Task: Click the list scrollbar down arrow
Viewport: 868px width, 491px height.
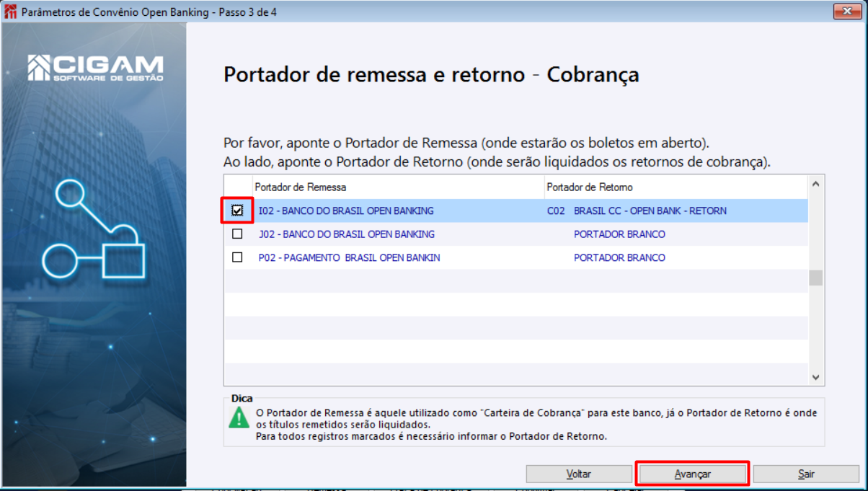Action: point(816,377)
